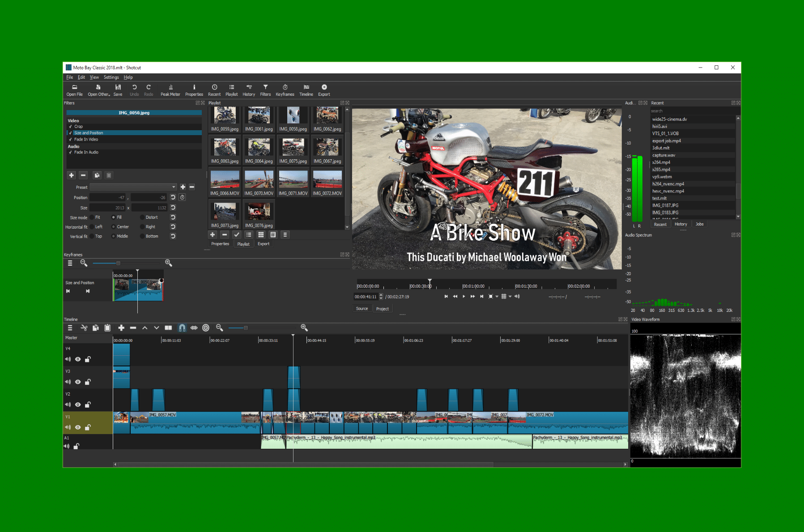Open the Settings menu
The height and width of the screenshot is (532, 804).
point(111,77)
